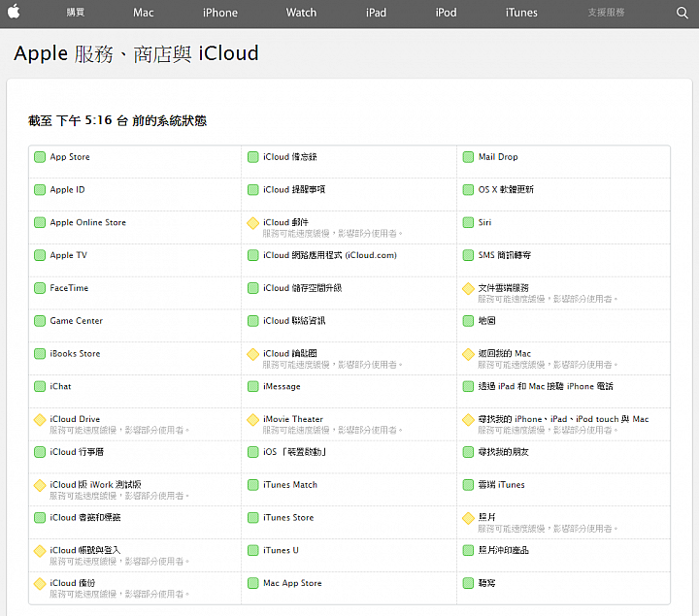
Task: Click yellow diamond beside 返回我的 Mac
Action: point(468,354)
